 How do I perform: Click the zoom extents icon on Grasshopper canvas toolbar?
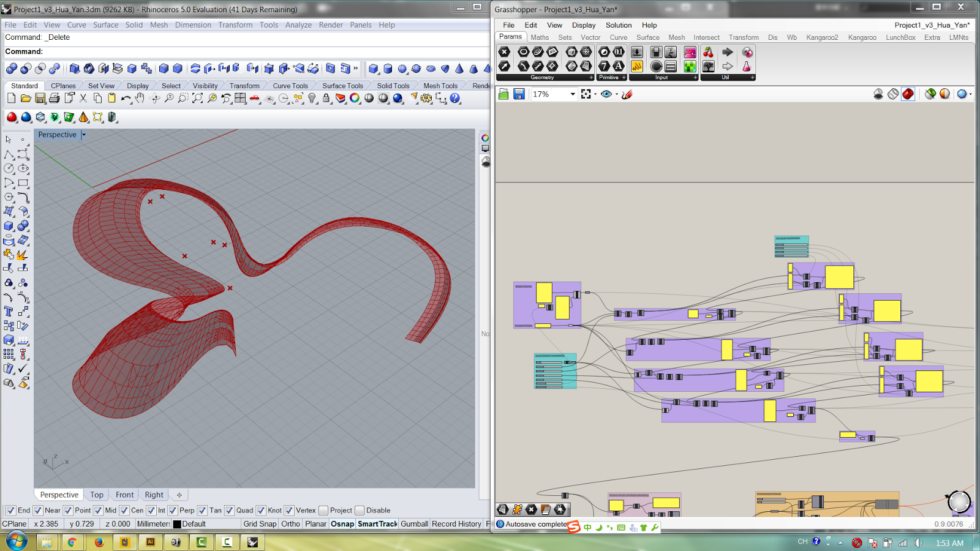click(x=586, y=94)
